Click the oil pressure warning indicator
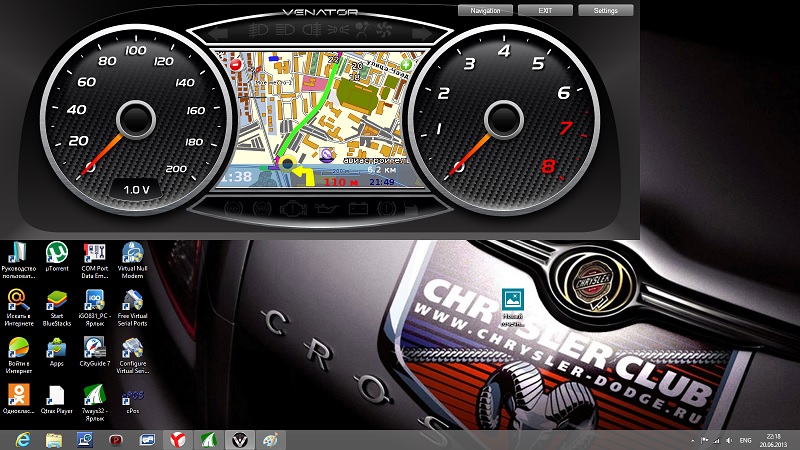 pos(326,209)
